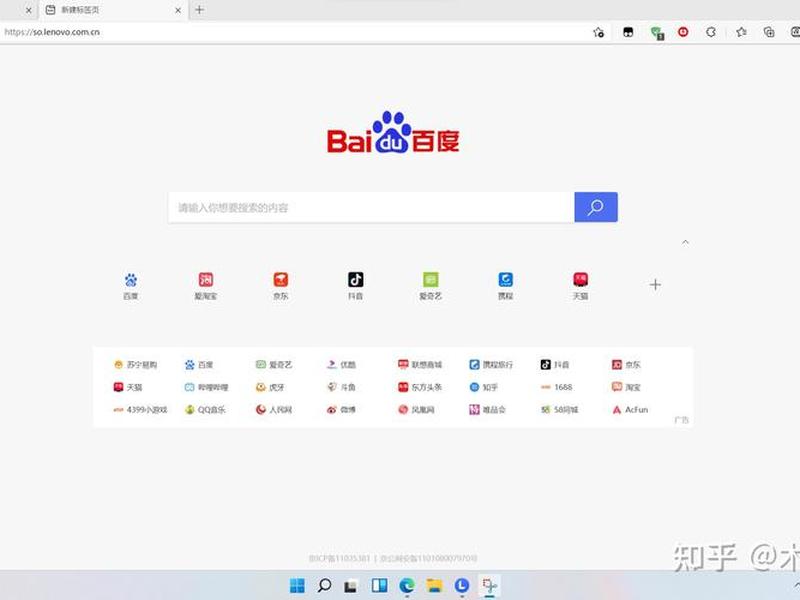Open the 东方头条 link
This screenshot has height=600, width=800.
tap(420, 387)
